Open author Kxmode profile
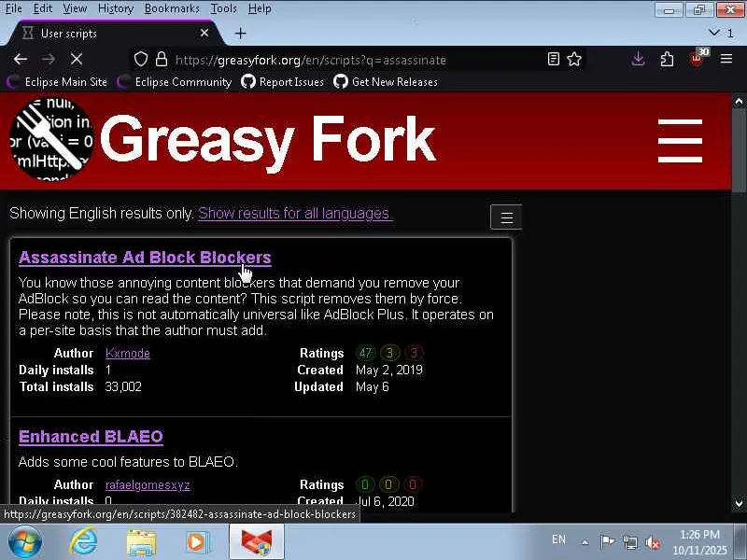 128,353
